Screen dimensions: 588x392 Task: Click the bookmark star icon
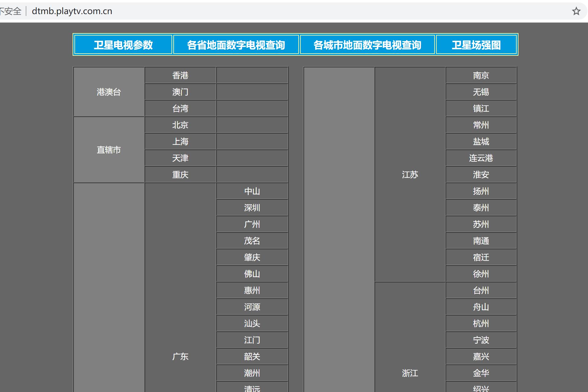coord(576,11)
